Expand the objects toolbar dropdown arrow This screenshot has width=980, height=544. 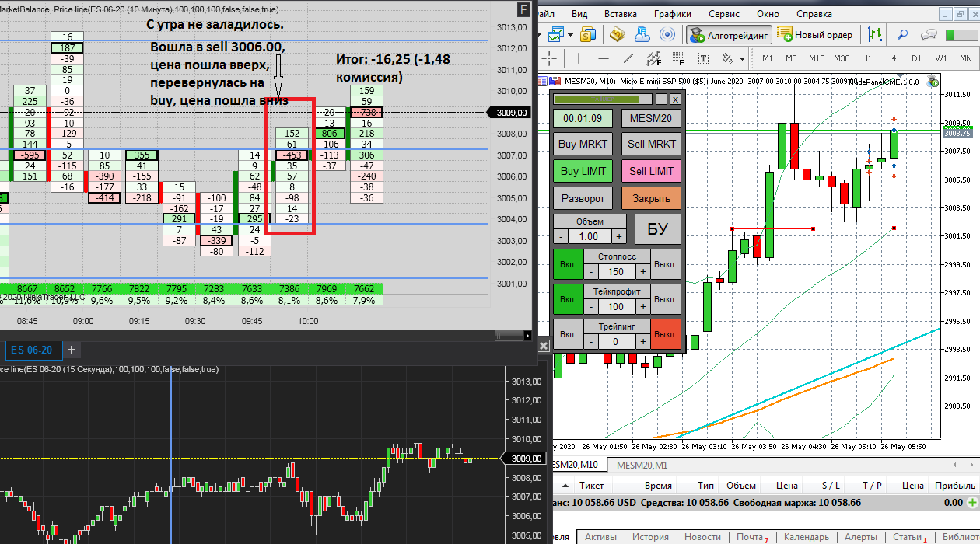[743, 58]
